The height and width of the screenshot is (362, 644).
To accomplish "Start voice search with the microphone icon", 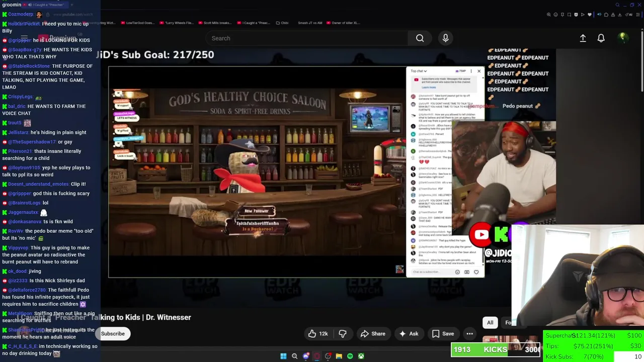I will (445, 38).
